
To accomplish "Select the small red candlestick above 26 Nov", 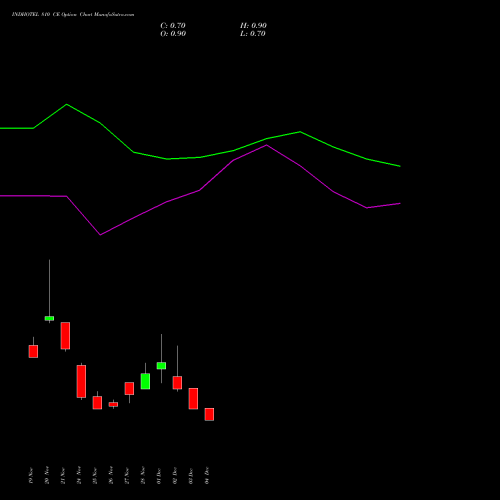I will point(113,404).
